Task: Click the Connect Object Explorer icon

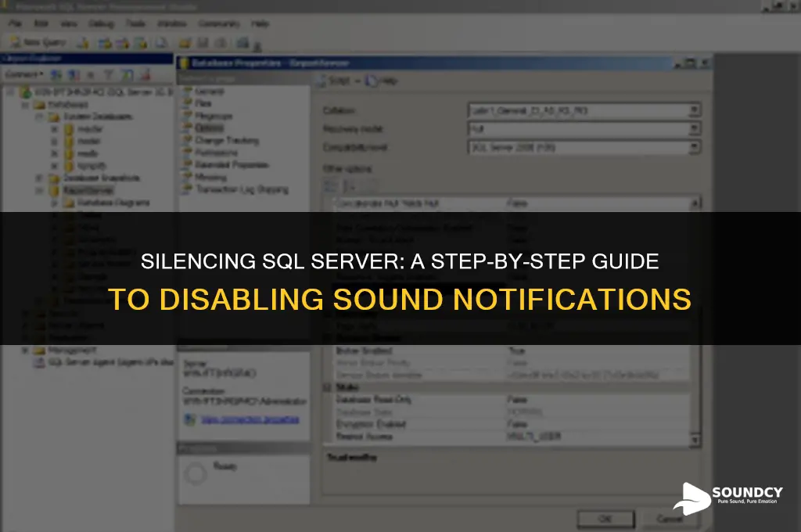Action: 56,75
